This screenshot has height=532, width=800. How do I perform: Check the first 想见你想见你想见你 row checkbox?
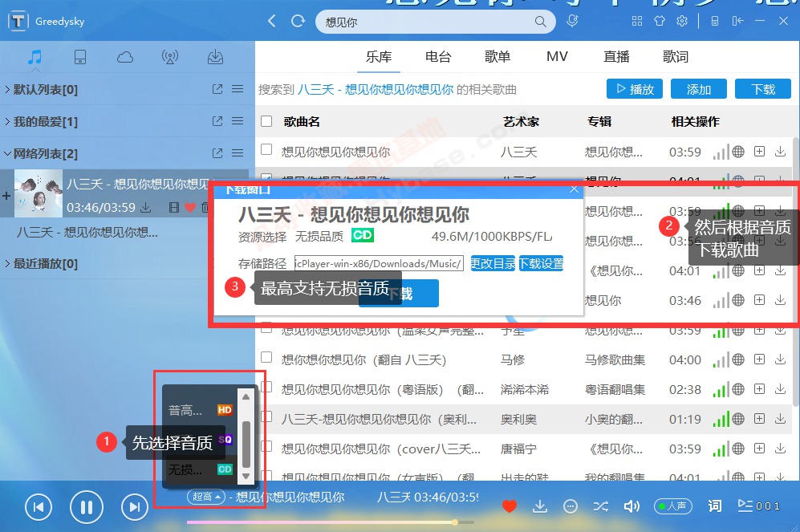tap(266, 149)
